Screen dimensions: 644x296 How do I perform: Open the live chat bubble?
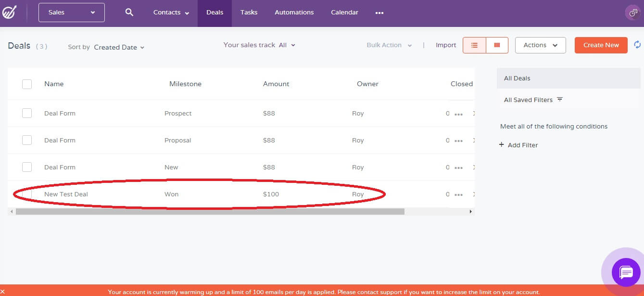[626, 273]
